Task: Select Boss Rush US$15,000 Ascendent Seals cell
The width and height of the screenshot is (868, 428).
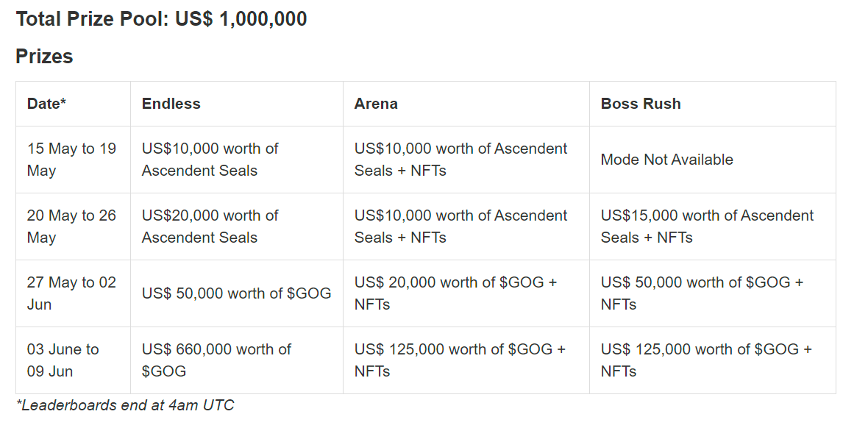Action: tap(707, 227)
